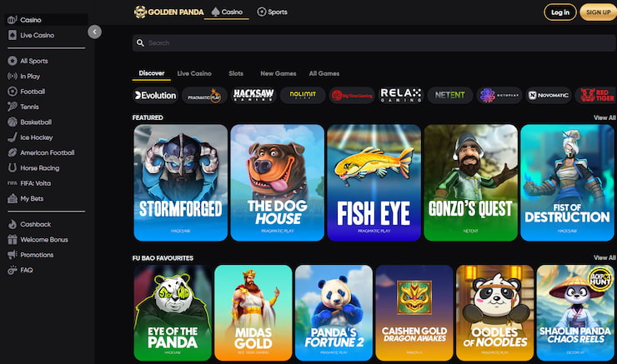Image resolution: width=617 pixels, height=364 pixels.
Task: Open the Gonzo's Quest game tile
Action: tap(470, 182)
